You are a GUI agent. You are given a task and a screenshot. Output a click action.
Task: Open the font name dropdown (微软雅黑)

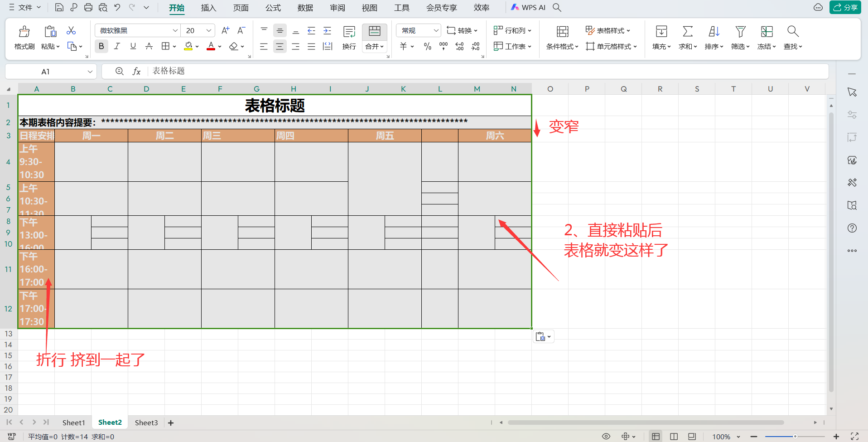point(175,30)
